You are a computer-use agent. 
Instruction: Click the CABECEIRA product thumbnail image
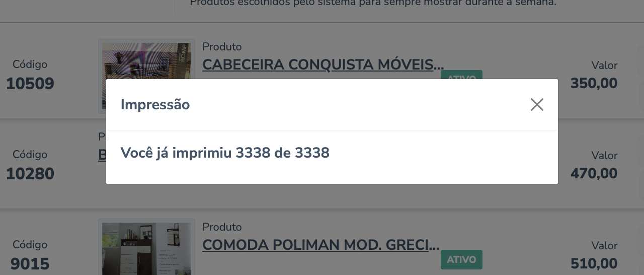point(146,59)
